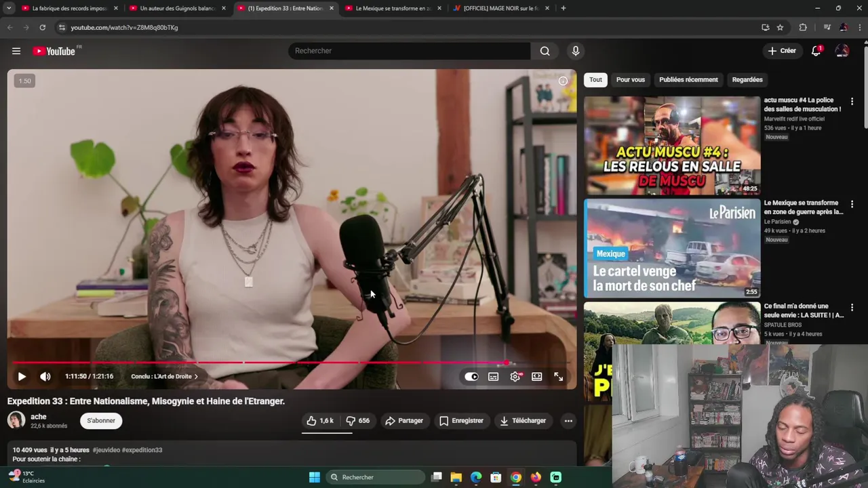Open the 'ACTU MUSCU #4' video thumbnail

coord(672,146)
